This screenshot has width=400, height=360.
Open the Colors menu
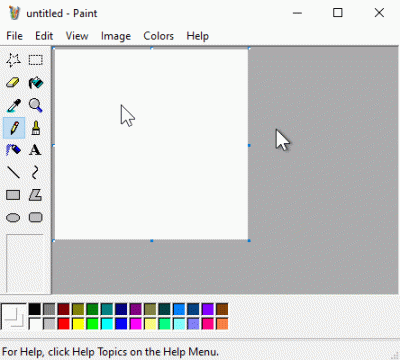(x=159, y=36)
